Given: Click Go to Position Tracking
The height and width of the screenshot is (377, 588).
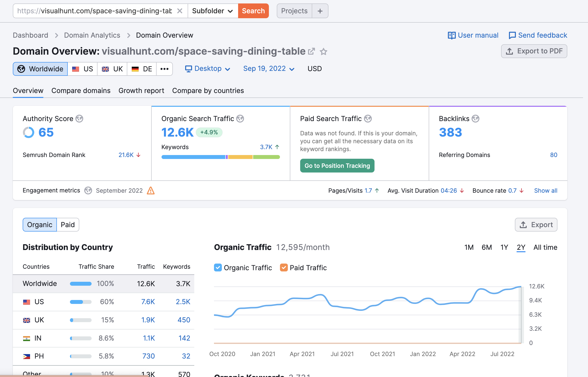Looking at the screenshot, I should [x=337, y=166].
